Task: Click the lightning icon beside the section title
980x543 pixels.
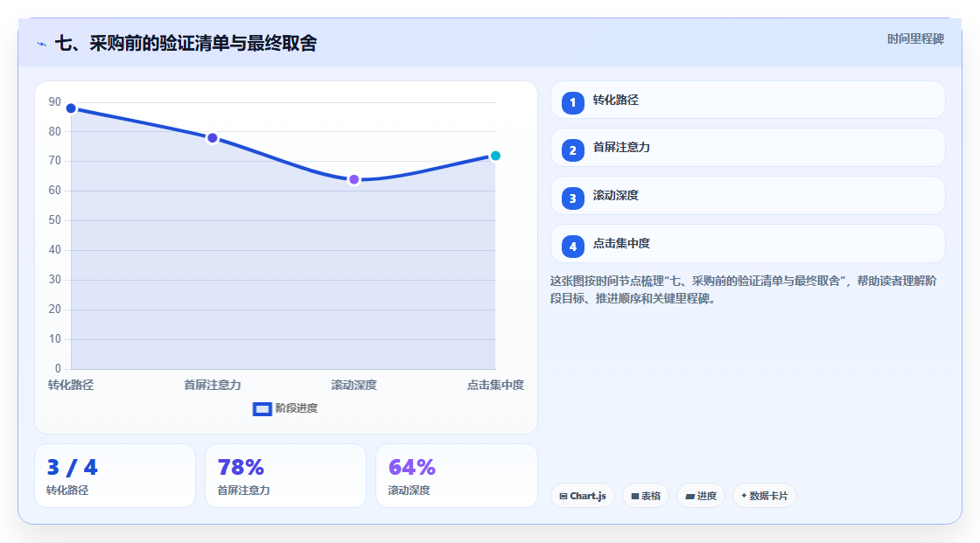Action: click(41, 44)
